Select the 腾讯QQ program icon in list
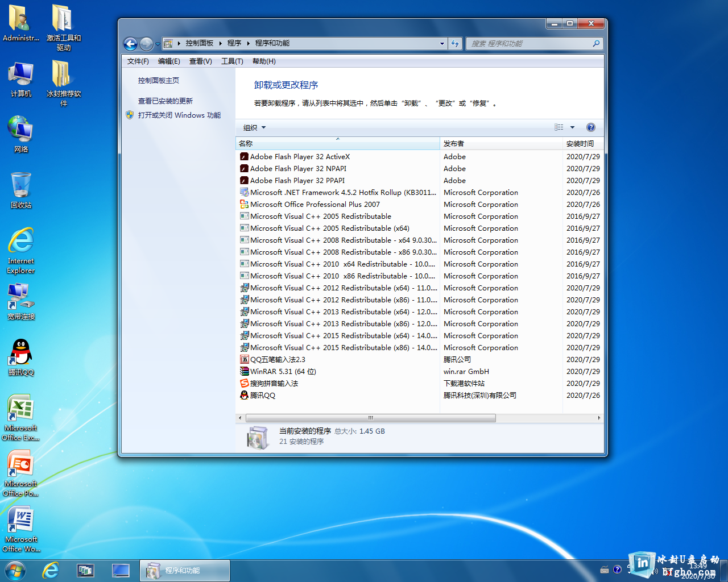Image resolution: width=728 pixels, height=582 pixels. point(244,395)
